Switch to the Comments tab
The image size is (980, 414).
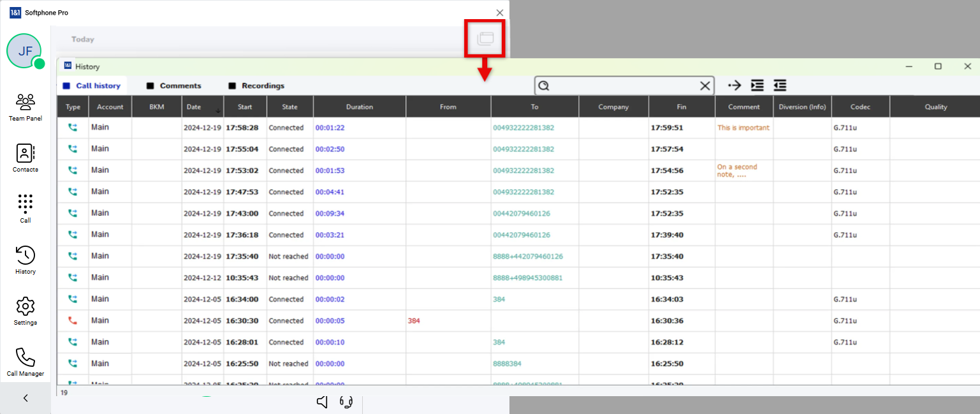pos(173,86)
